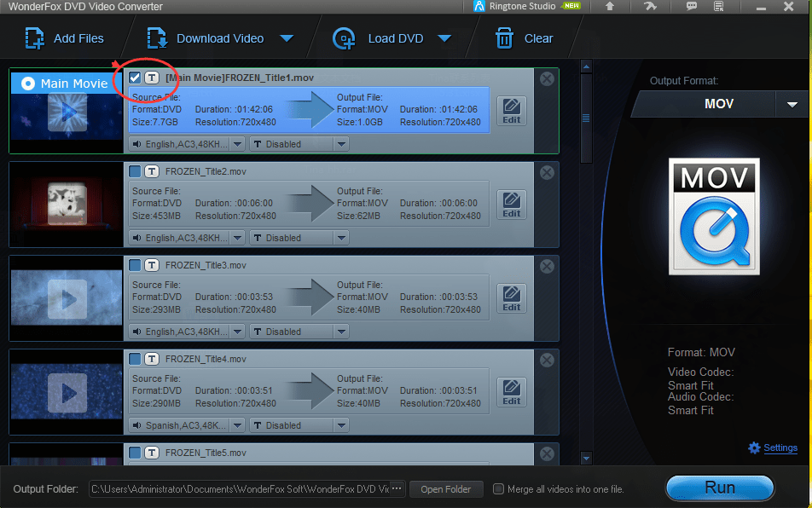Browse output folder with the ellipsis button
Image resolution: width=812 pixels, height=508 pixels.
coord(397,488)
